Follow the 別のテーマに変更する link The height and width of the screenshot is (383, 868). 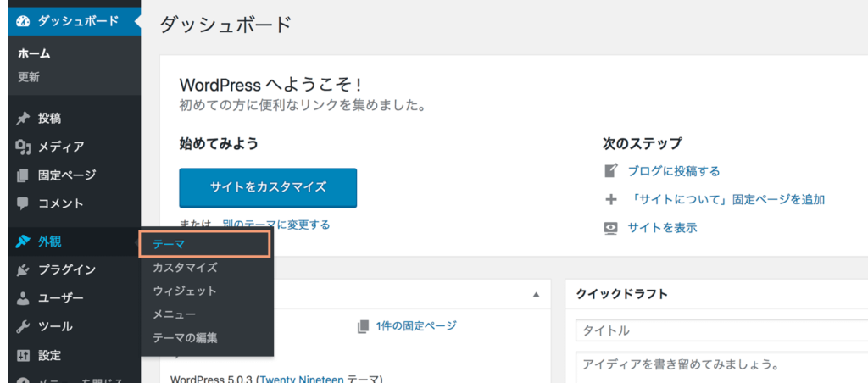coord(276,225)
